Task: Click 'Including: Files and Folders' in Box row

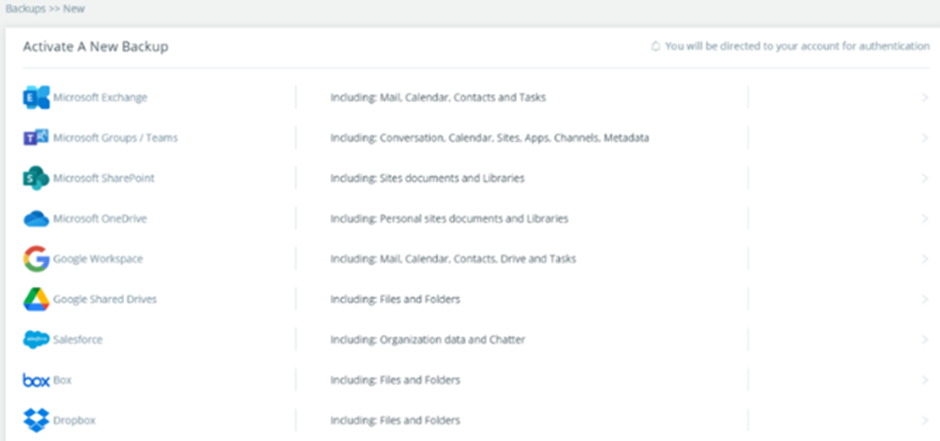Action: tap(396, 380)
